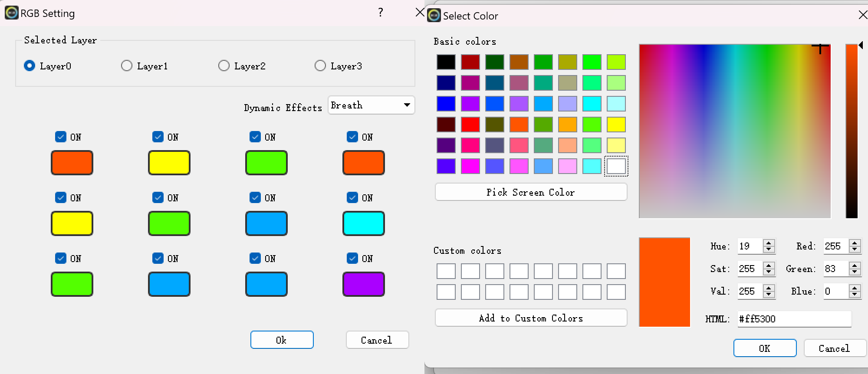This screenshot has height=374, width=868.
Task: Click the Sat value field
Action: click(750, 269)
